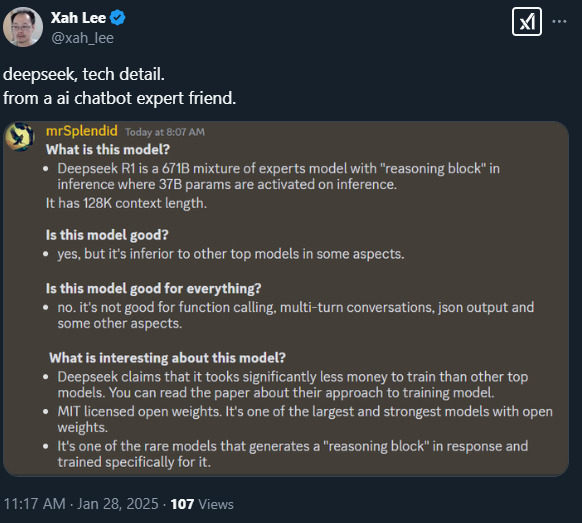Click the blue verified checkmark badge
This screenshot has width=582, height=523.
118,18
